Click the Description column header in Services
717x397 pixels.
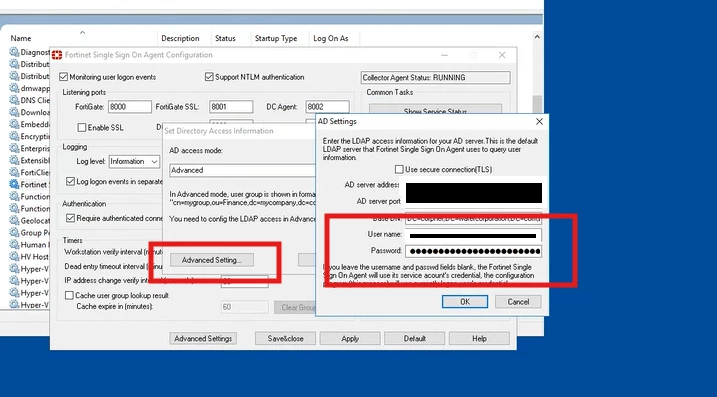180,38
